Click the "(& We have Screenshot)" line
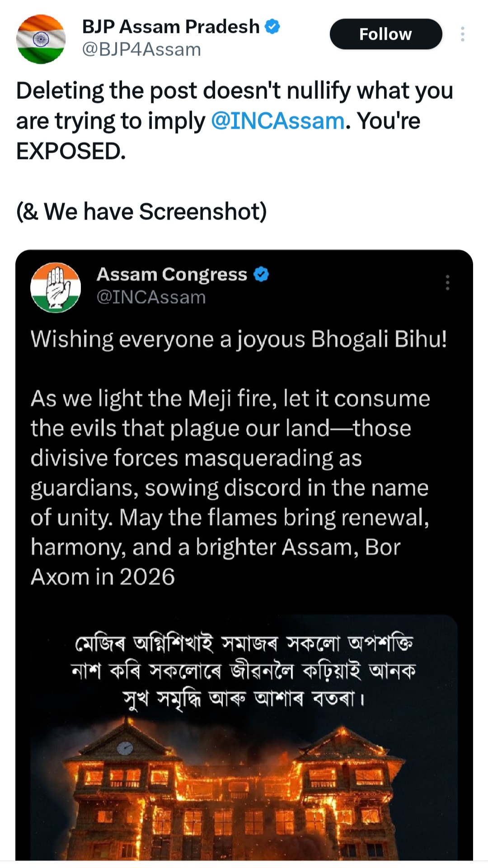 [141, 211]
